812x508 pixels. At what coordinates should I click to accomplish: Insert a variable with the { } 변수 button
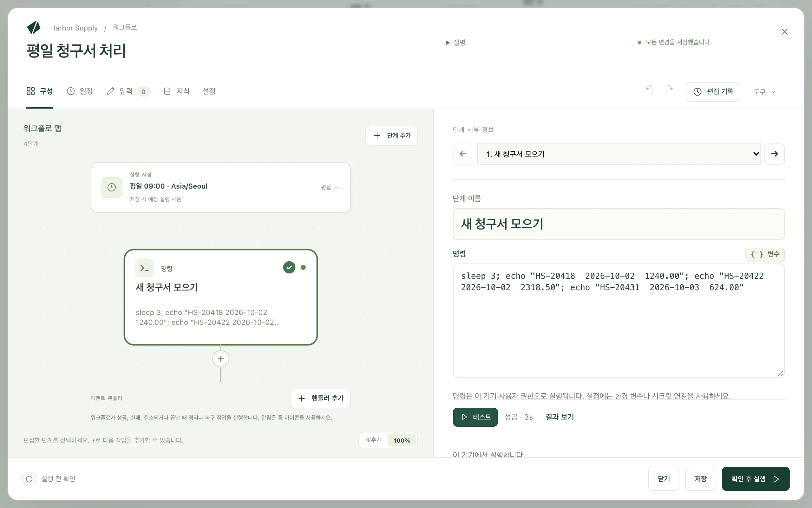765,254
